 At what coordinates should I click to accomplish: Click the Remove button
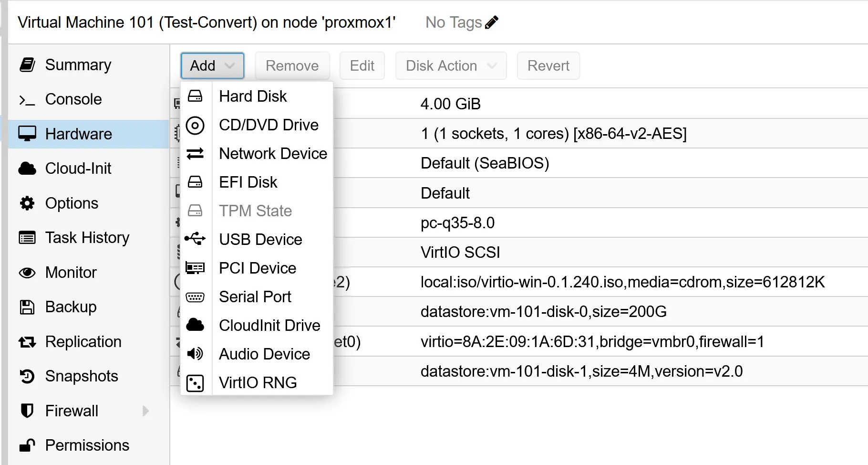coord(292,65)
